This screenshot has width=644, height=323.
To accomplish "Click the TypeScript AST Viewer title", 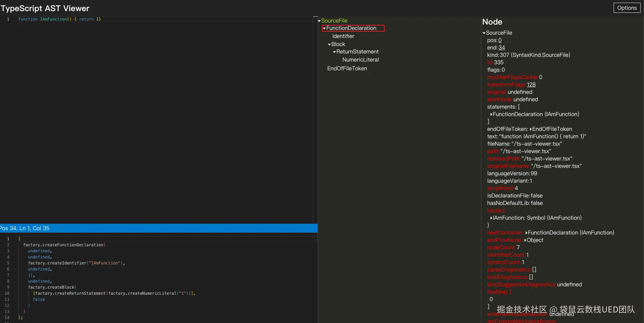I will (x=45, y=8).
